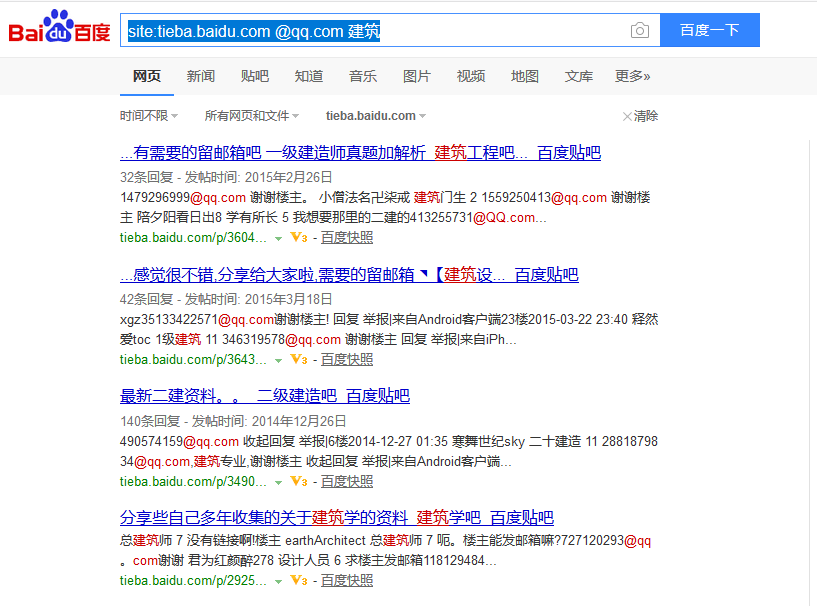The width and height of the screenshot is (817, 606).
Task: Click the Baidu logo
Action: (60, 29)
